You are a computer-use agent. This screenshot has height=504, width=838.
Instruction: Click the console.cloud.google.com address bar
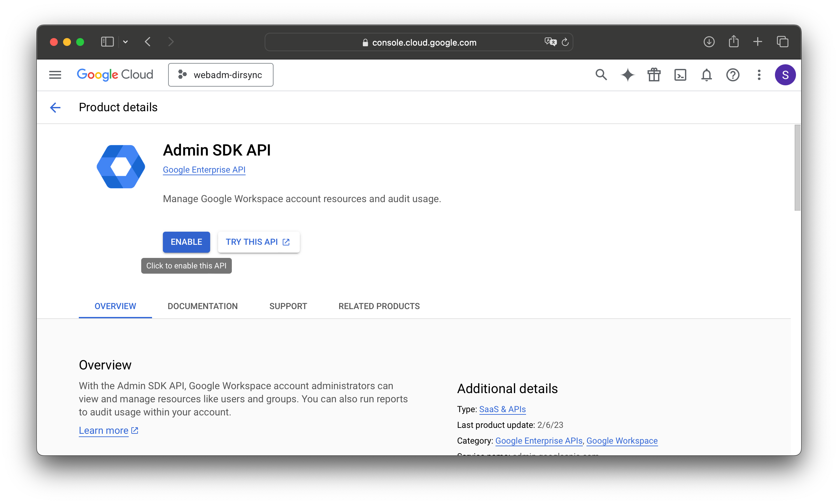(419, 42)
